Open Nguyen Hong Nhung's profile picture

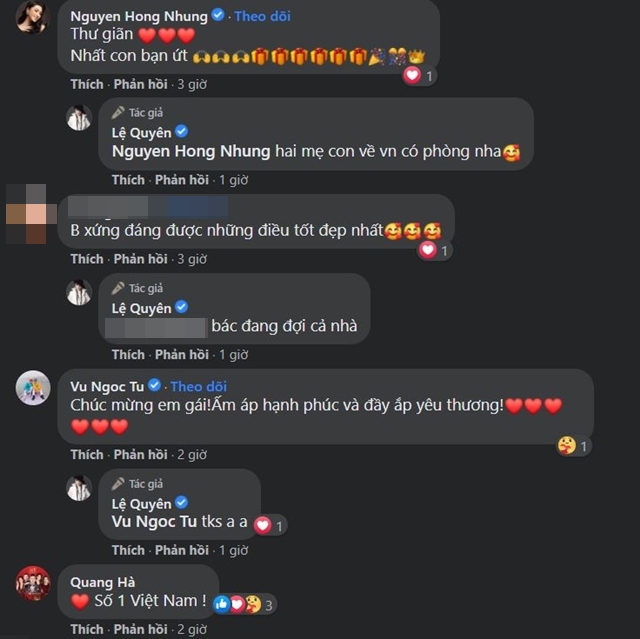click(33, 17)
